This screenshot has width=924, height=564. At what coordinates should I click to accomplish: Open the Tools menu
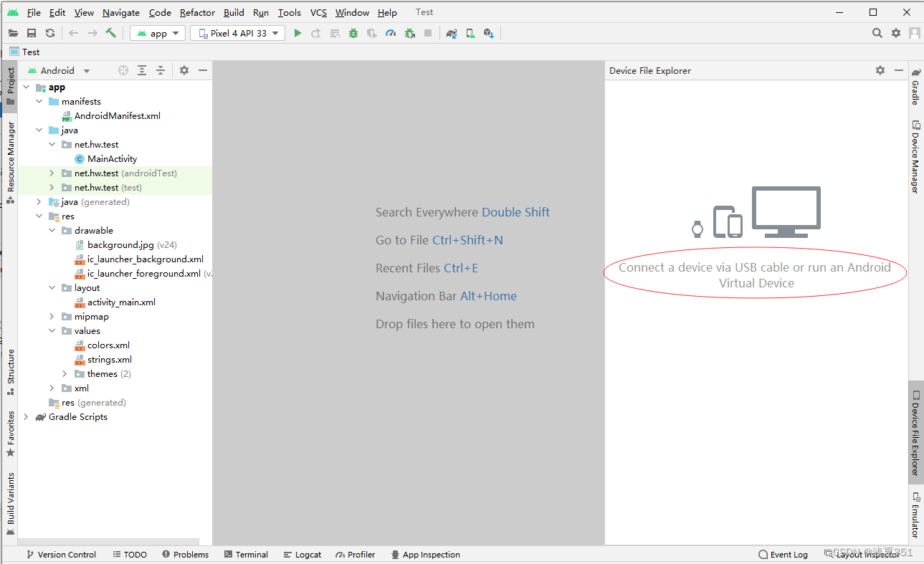click(x=290, y=12)
